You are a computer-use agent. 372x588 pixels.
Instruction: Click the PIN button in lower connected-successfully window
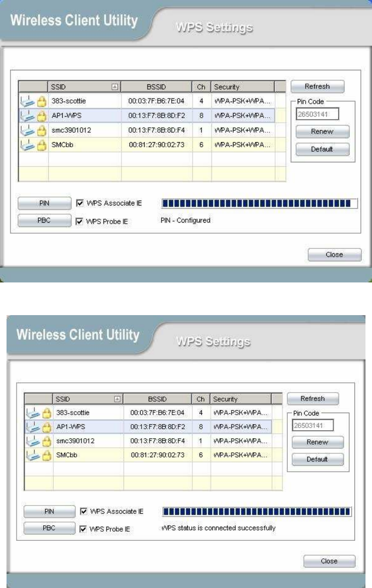click(50, 512)
